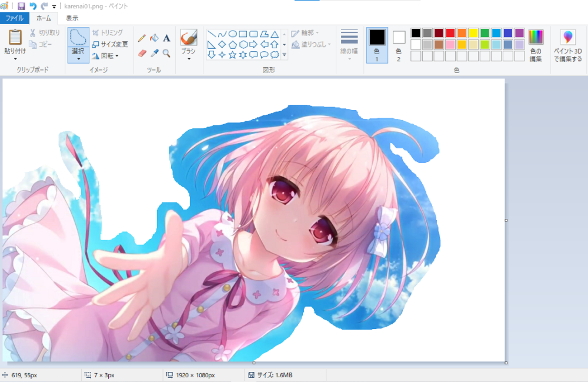Click the サイズ変更 button

coord(111,44)
